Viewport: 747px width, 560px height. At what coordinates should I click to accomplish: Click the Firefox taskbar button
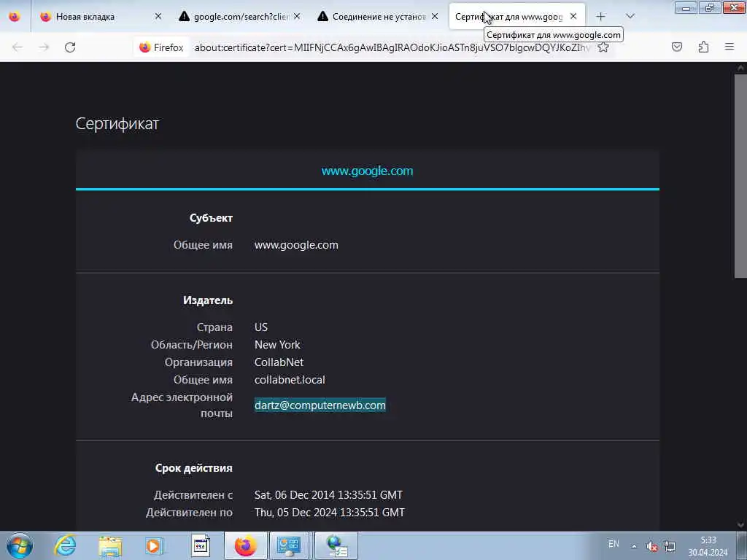click(245, 545)
